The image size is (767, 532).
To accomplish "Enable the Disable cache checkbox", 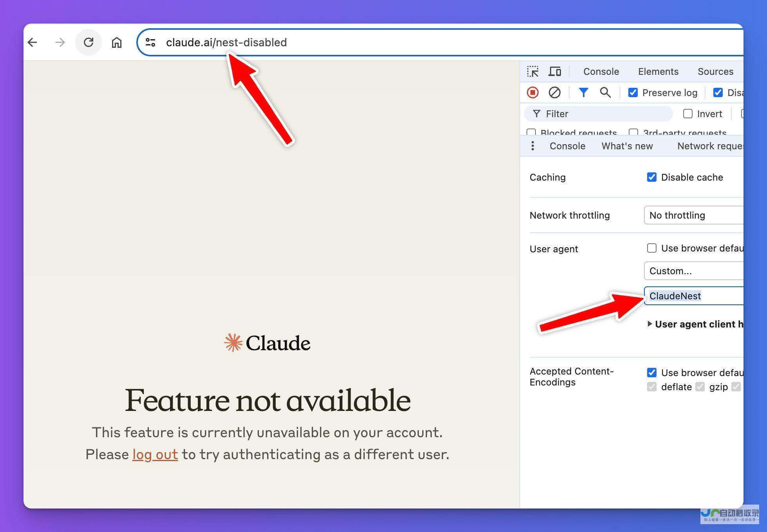I will pos(650,177).
